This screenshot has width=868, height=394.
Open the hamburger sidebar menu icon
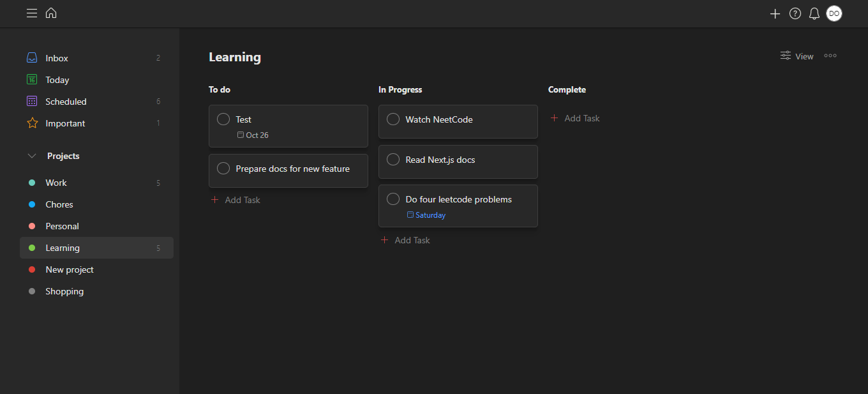[31, 13]
